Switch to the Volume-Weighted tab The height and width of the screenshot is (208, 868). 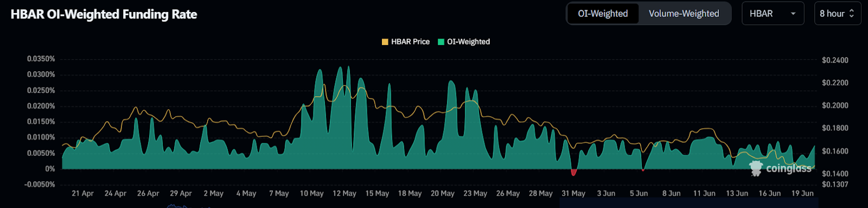coord(684,14)
